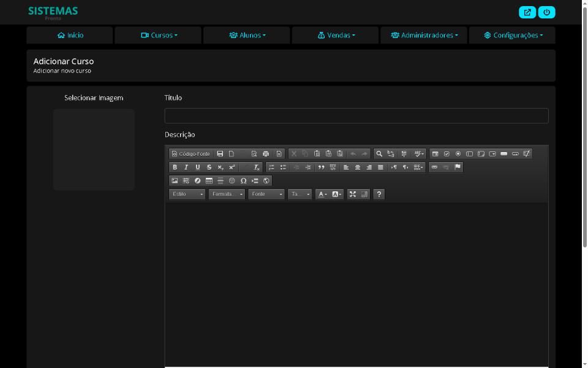Maximize the editor with the fullscreen icon

tap(353, 194)
